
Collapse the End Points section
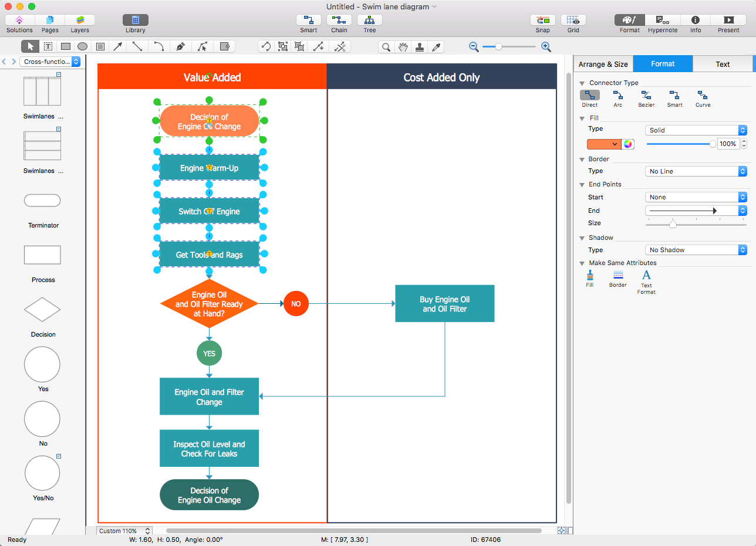click(x=582, y=185)
